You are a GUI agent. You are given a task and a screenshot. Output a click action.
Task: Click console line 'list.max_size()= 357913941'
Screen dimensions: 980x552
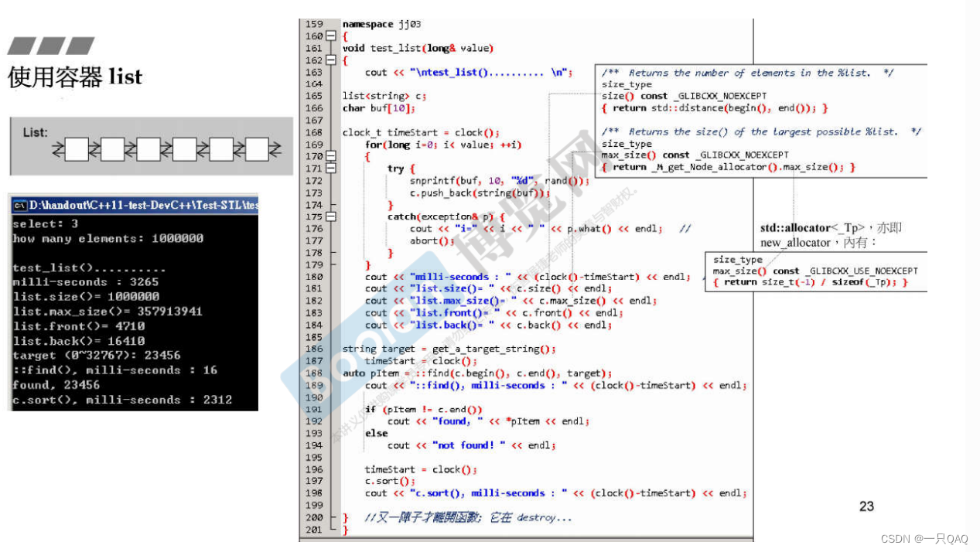(x=108, y=312)
